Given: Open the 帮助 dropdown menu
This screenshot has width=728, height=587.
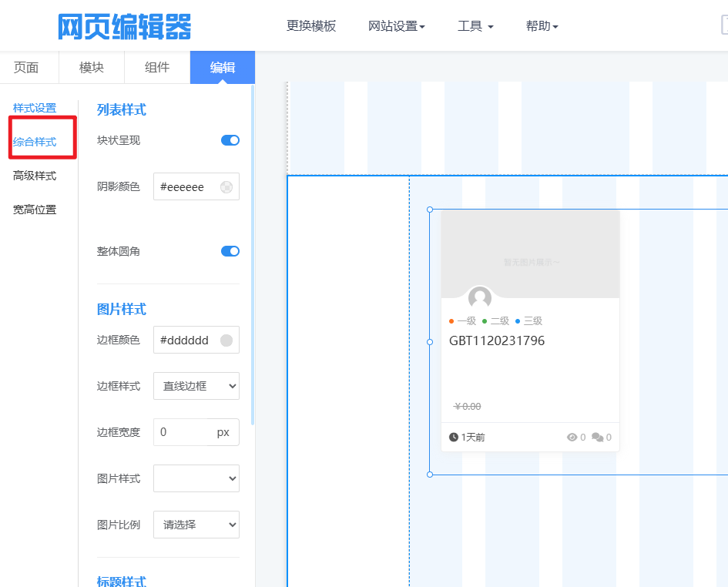Looking at the screenshot, I should click(542, 26).
